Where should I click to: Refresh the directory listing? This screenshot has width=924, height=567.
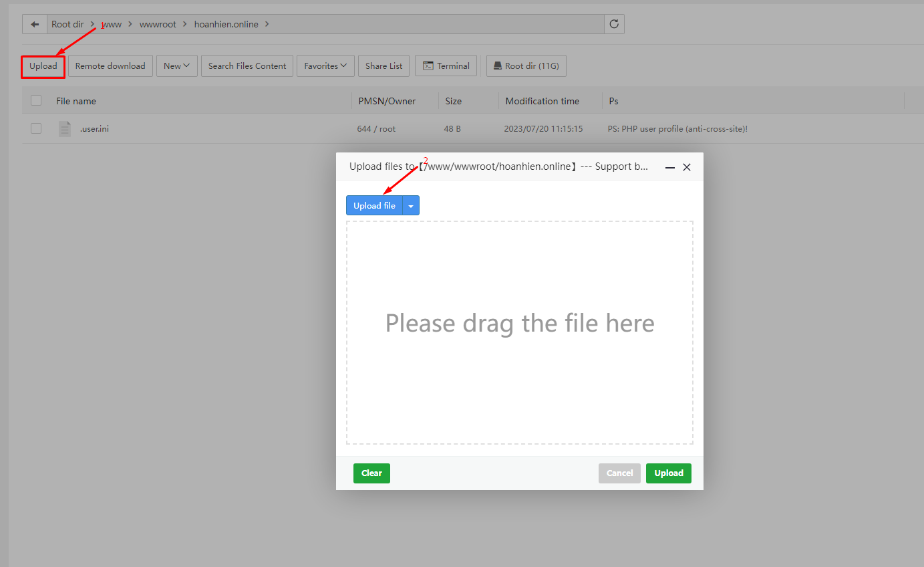coord(614,24)
